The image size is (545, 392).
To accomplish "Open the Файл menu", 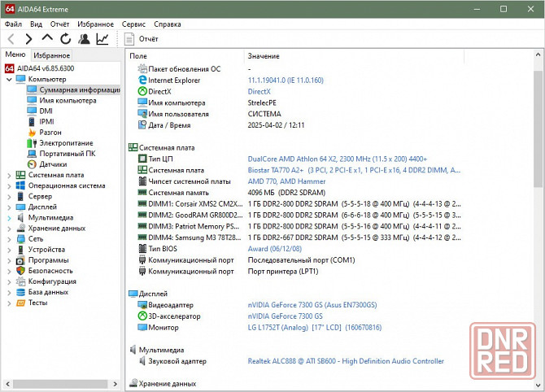I will [x=13, y=24].
